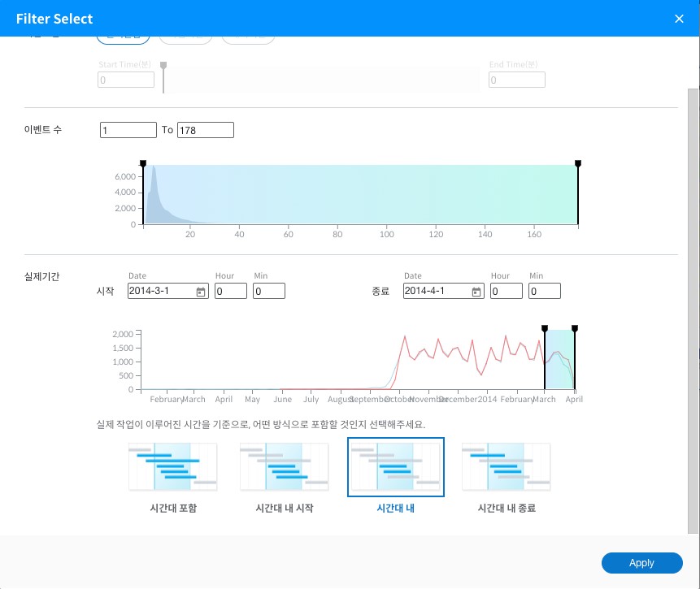Click the start Hour input field
This screenshot has width=700, height=589.
(230, 292)
